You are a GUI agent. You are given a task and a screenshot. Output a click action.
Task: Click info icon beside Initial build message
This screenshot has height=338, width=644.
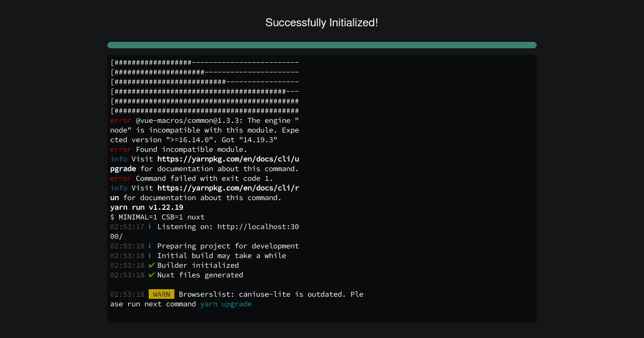point(150,255)
